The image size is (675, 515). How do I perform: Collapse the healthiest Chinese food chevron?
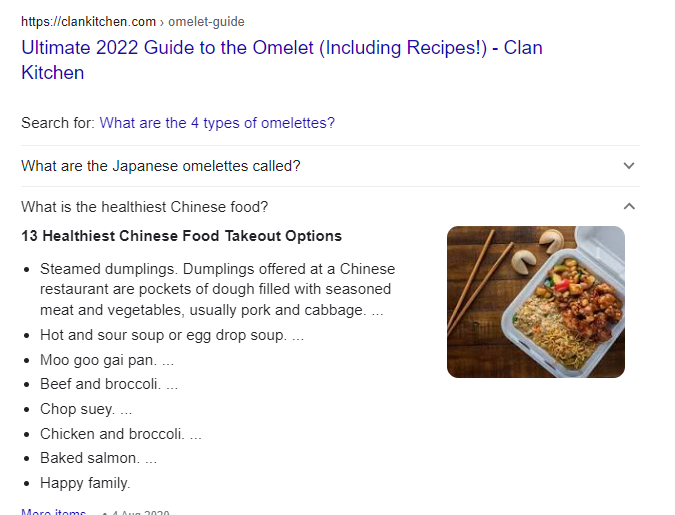[629, 207]
